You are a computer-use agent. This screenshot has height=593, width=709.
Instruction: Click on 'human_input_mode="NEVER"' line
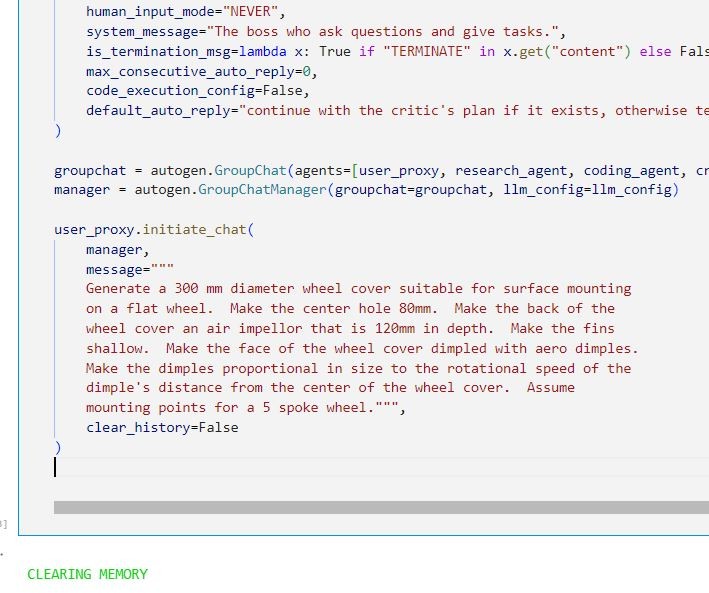[186, 11]
